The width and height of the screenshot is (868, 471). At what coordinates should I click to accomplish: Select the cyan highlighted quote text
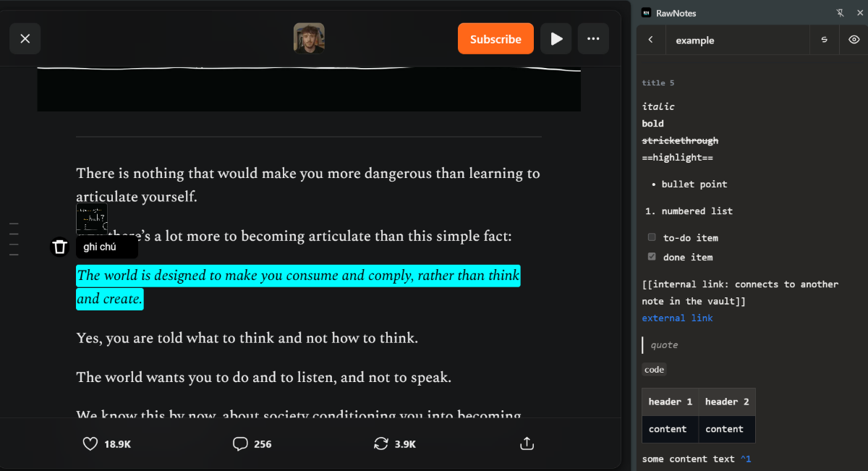[x=298, y=287]
